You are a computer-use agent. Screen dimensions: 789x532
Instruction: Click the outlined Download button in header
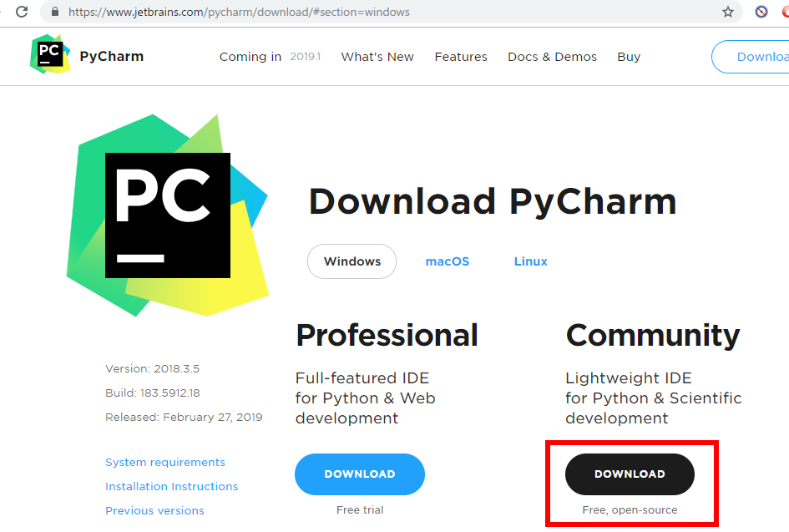pyautogui.click(x=751, y=57)
